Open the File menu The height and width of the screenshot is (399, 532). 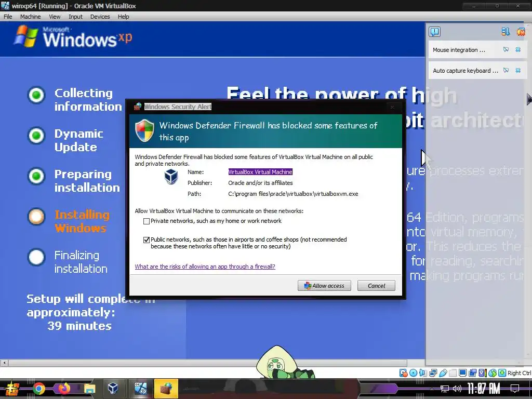pyautogui.click(x=8, y=17)
